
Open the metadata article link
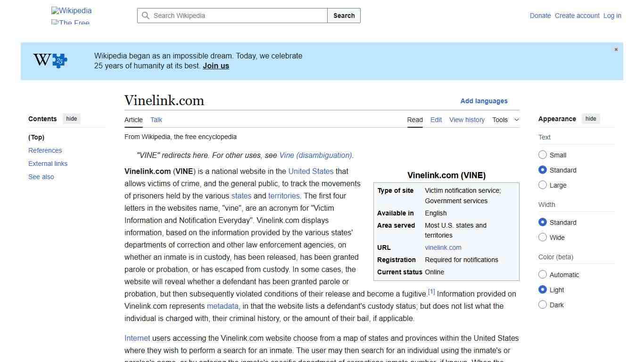[x=222, y=306]
